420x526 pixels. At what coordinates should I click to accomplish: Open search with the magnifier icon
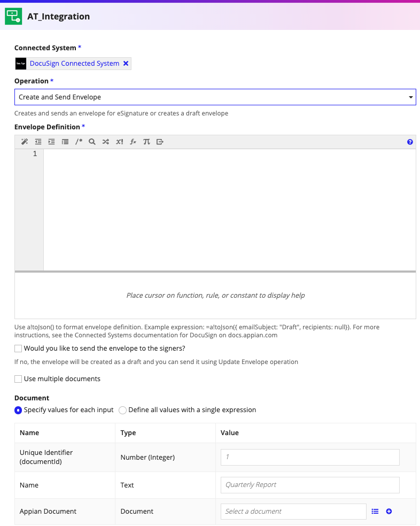click(x=92, y=142)
